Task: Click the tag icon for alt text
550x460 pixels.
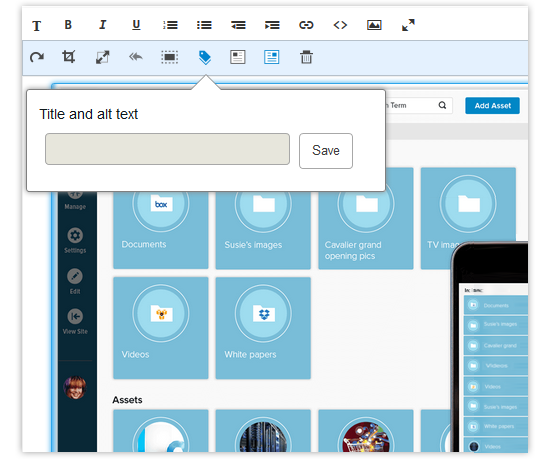Action: tap(205, 58)
